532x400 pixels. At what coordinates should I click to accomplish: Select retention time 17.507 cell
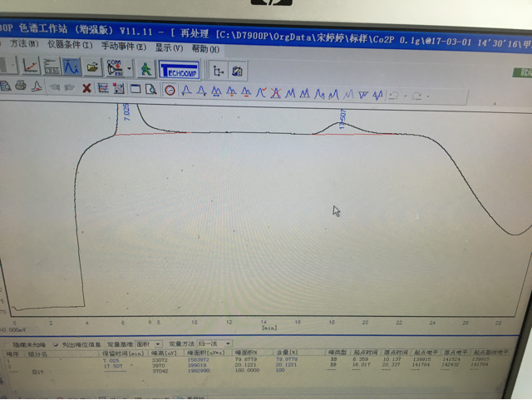click(113, 366)
